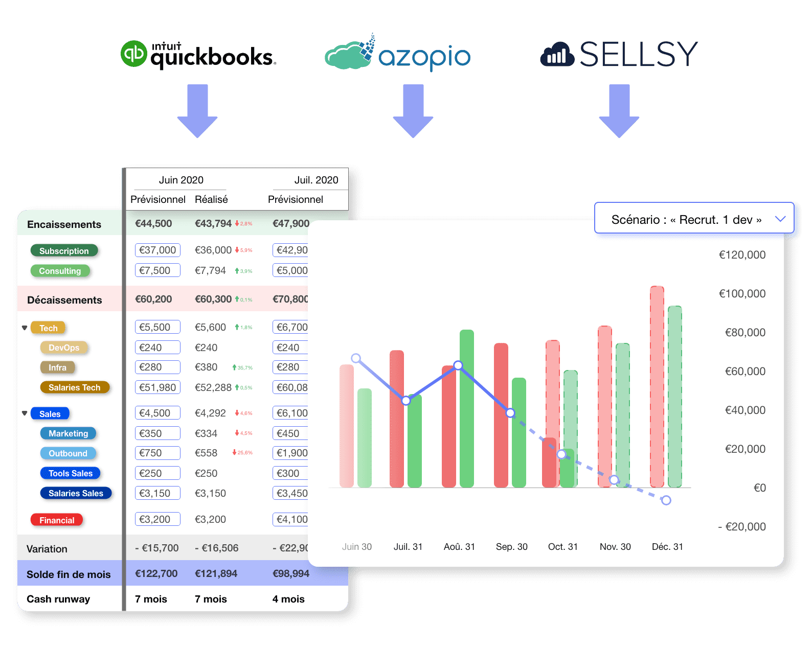Edit July Marketing forecast €450 field

point(290,433)
